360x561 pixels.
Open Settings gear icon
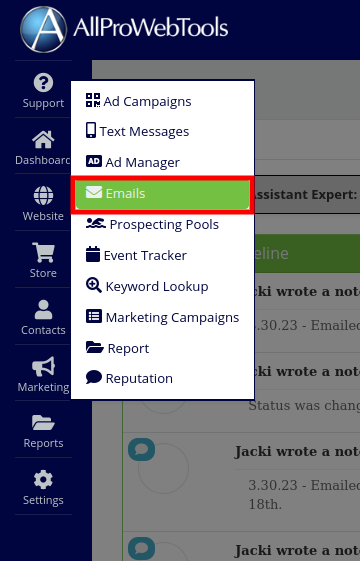[x=43, y=479]
